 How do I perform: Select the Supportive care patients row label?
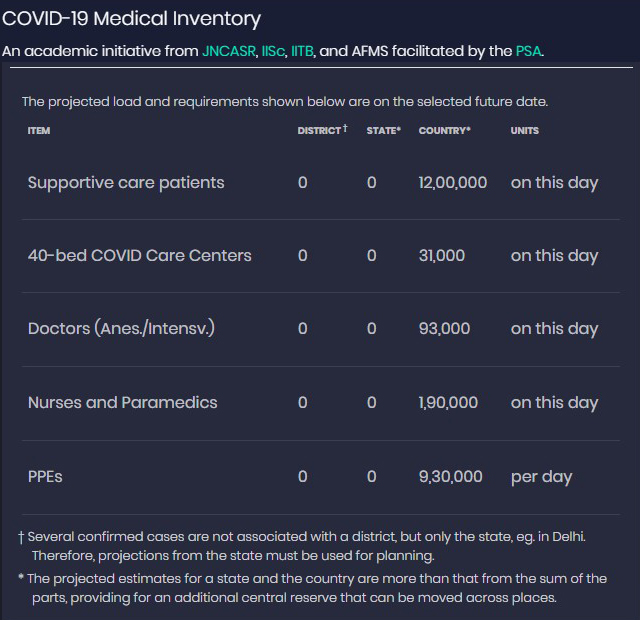coord(126,183)
